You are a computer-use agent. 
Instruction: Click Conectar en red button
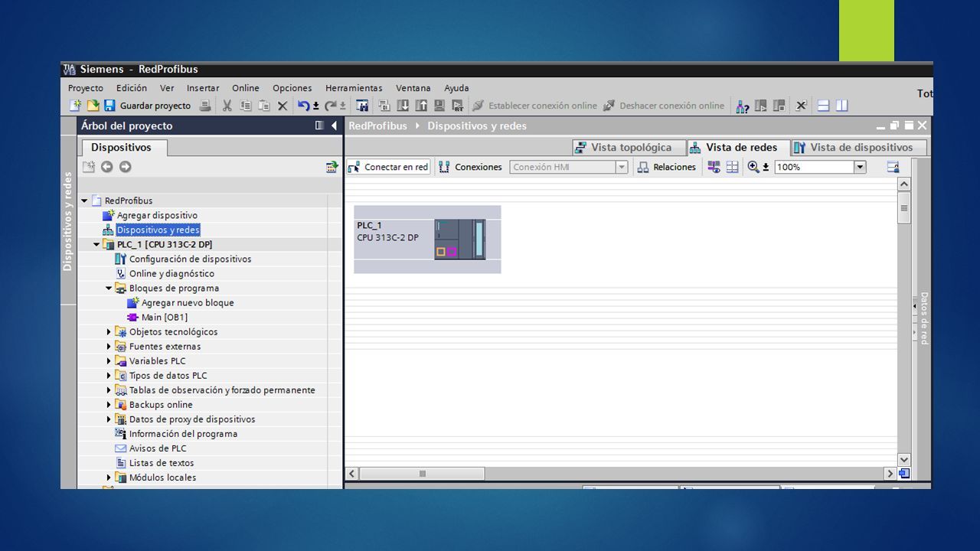click(389, 167)
